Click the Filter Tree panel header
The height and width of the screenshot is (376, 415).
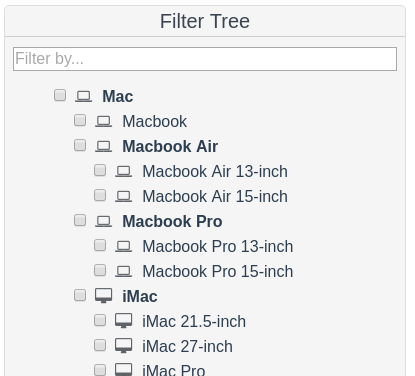[205, 21]
